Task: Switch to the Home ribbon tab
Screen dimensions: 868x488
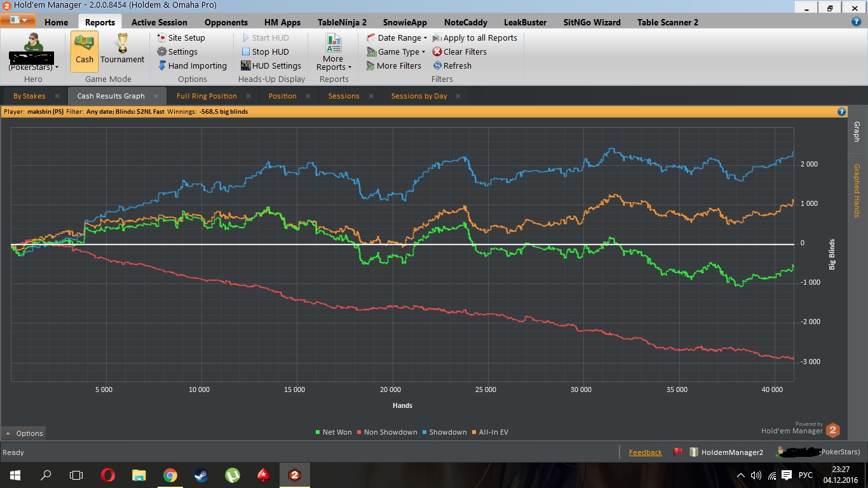Action: coord(56,22)
